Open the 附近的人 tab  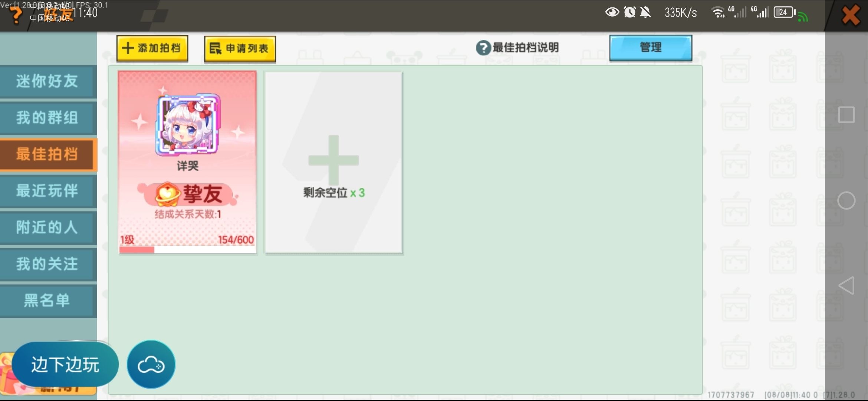tap(47, 227)
